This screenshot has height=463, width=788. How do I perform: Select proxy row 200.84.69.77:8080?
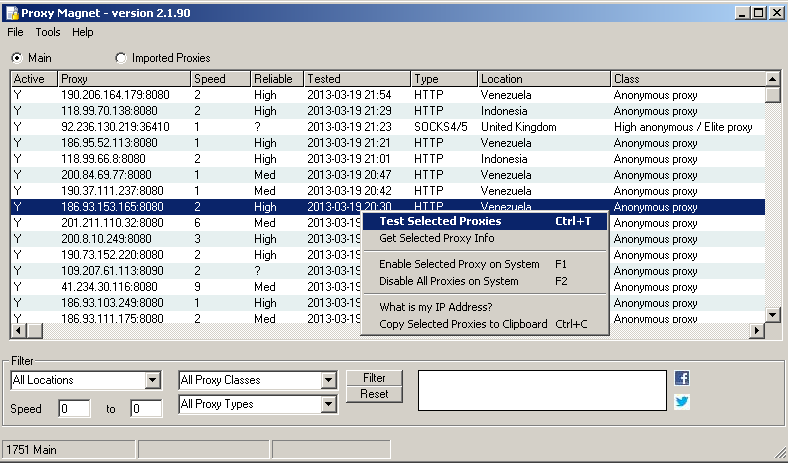point(388,175)
